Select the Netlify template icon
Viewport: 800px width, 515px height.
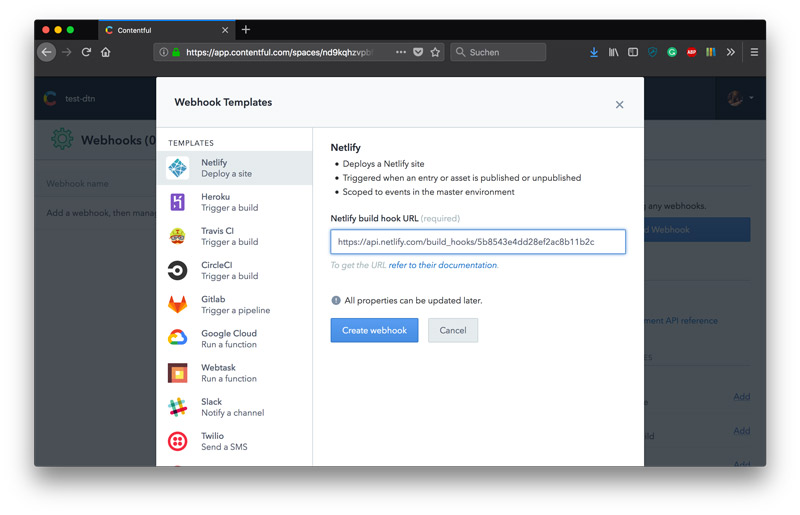coord(178,168)
